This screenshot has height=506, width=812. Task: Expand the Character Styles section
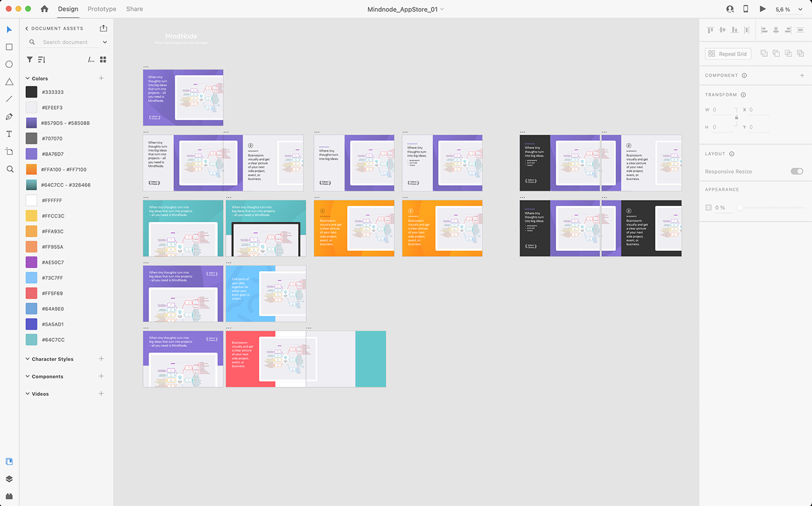(x=27, y=359)
